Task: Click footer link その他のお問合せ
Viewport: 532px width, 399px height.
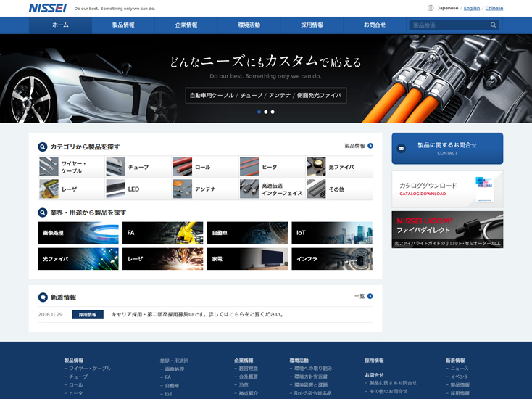Action: pyautogui.click(x=388, y=391)
